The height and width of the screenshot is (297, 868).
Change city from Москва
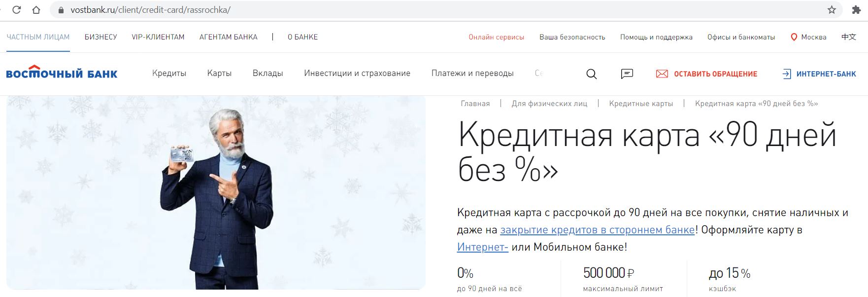point(814,37)
